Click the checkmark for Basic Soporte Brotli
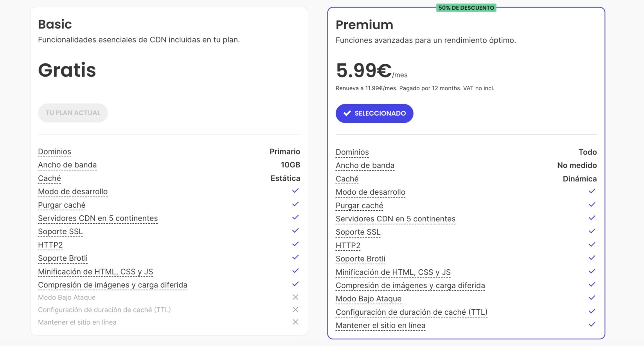 pyautogui.click(x=295, y=257)
